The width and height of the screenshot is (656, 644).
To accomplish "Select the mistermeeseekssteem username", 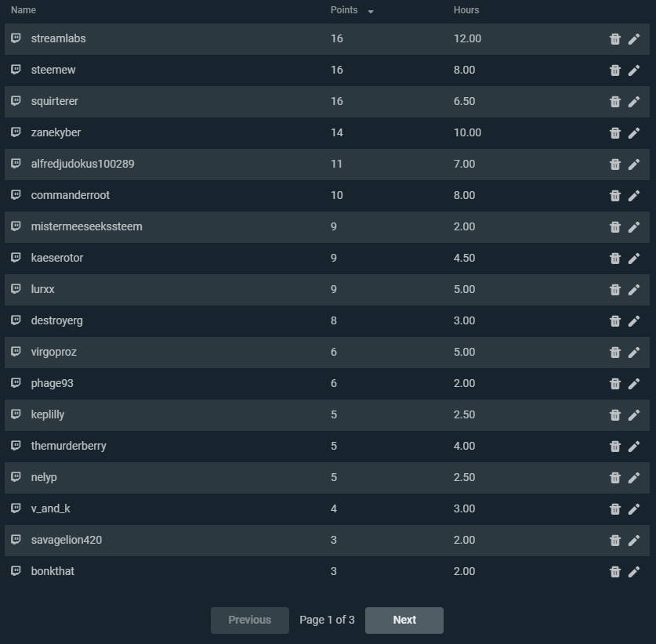I will pyautogui.click(x=86, y=226).
